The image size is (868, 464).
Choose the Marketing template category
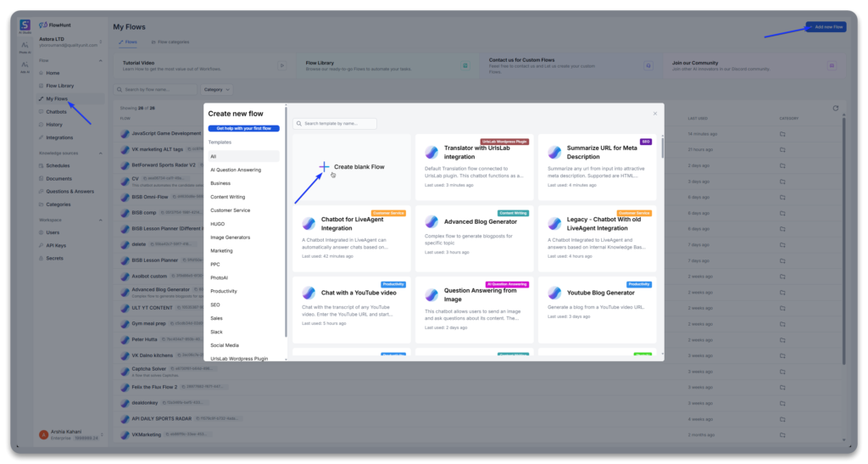pyautogui.click(x=222, y=250)
